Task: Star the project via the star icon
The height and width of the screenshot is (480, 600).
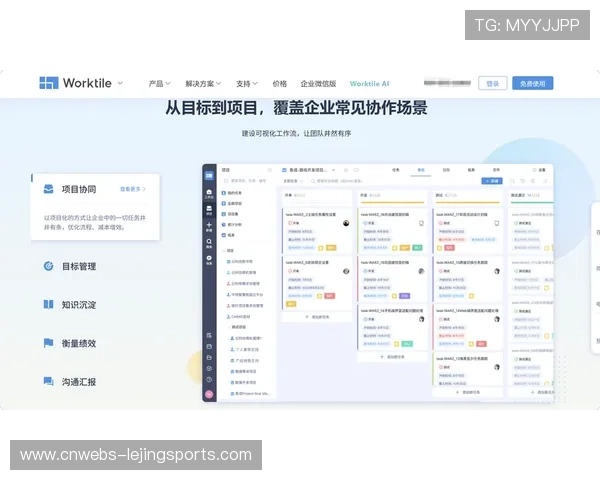Action: 346,170
